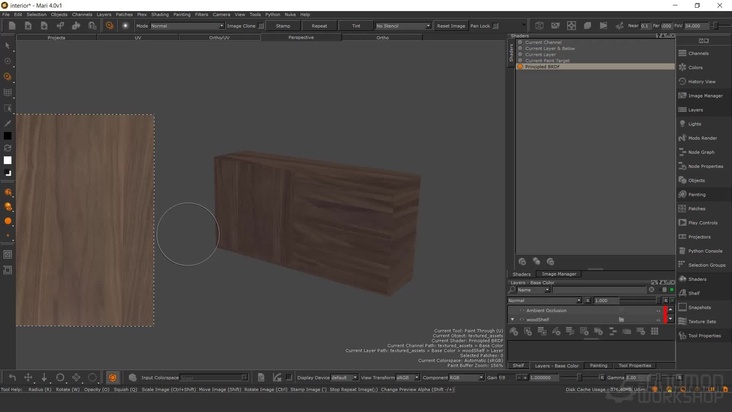Click the grid icon in Layers toolbar
Screen dimensions: 732x412
(655, 331)
